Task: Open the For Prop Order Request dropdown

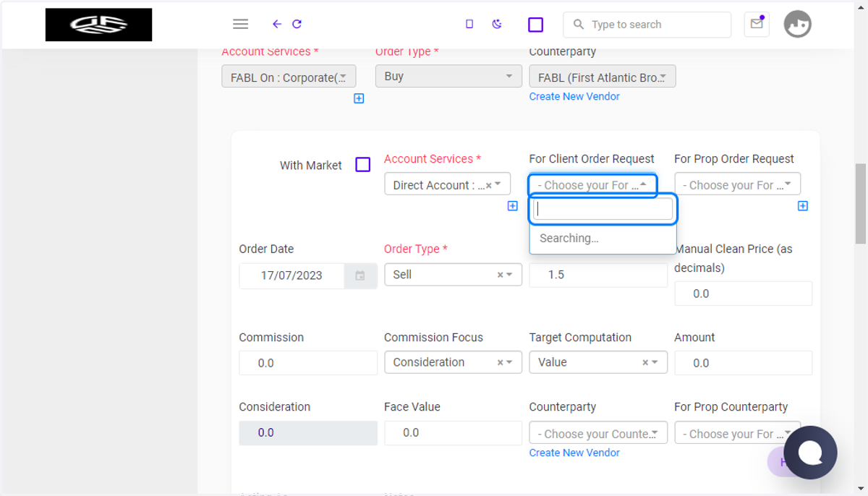Action: click(737, 184)
